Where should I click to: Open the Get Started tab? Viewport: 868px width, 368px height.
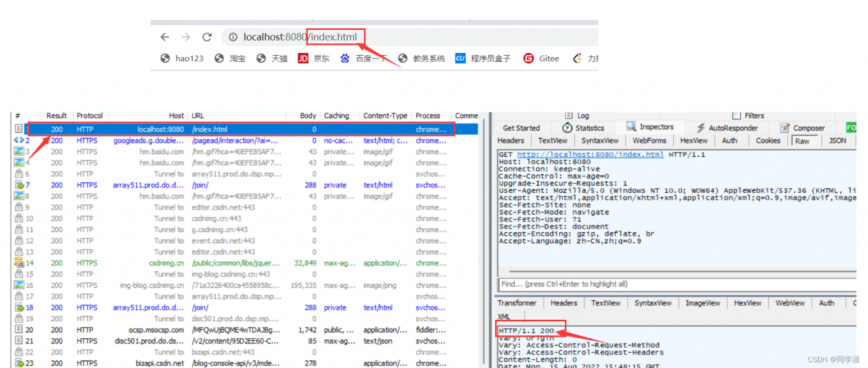[521, 128]
